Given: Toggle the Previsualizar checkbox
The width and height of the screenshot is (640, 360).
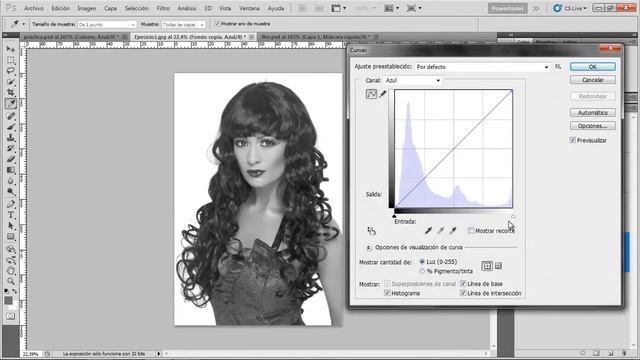Looking at the screenshot, I should (573, 140).
